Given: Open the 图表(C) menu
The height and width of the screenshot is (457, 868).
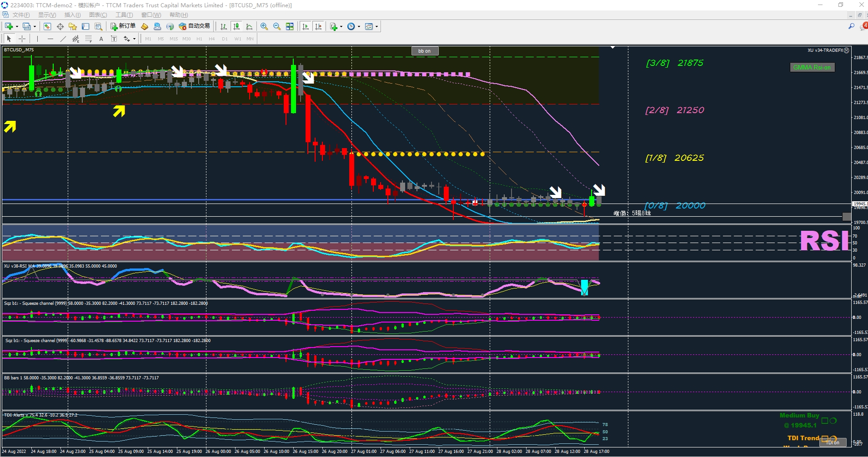Looking at the screenshot, I should (x=98, y=15).
